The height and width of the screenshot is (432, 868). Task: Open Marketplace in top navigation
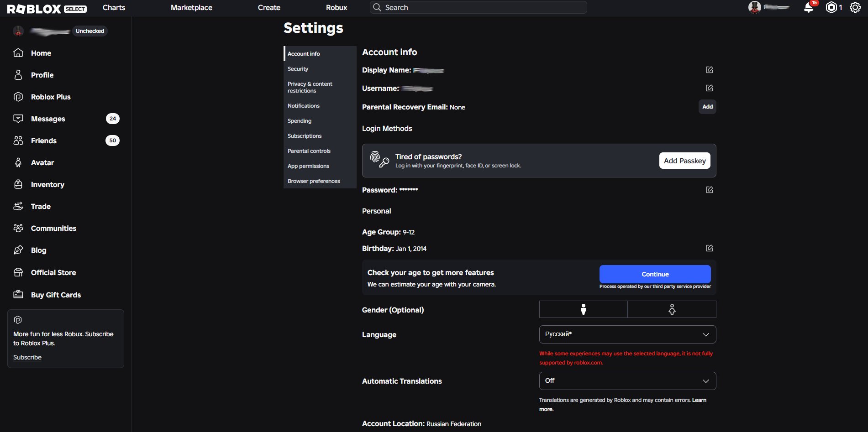pos(191,7)
